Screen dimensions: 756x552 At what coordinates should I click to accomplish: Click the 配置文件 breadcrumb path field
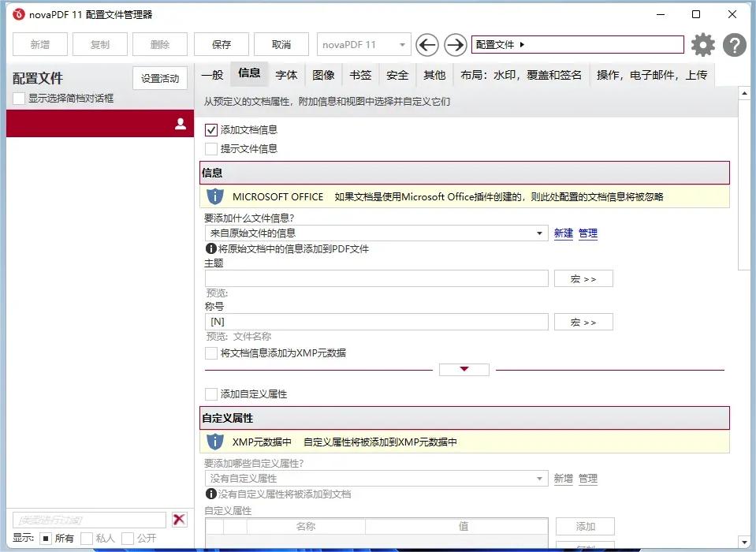[x=578, y=45]
